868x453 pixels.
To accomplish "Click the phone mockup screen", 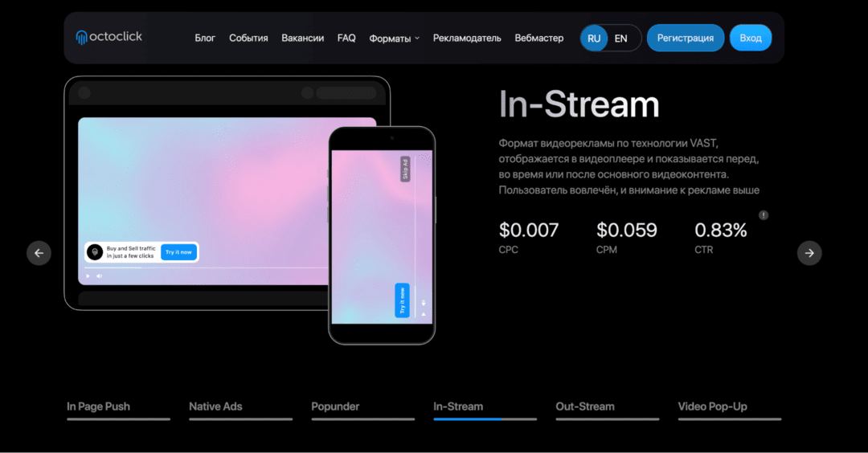I will 382,237.
